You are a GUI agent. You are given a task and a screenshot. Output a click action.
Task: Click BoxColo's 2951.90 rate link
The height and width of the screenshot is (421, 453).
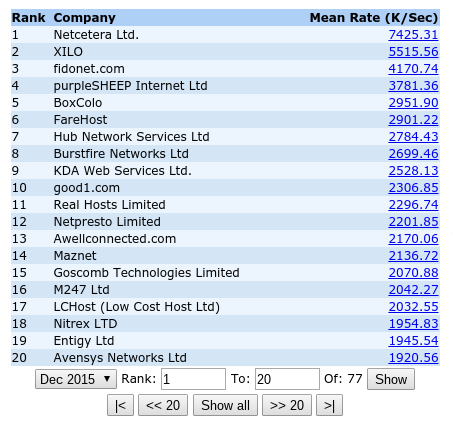coord(413,103)
